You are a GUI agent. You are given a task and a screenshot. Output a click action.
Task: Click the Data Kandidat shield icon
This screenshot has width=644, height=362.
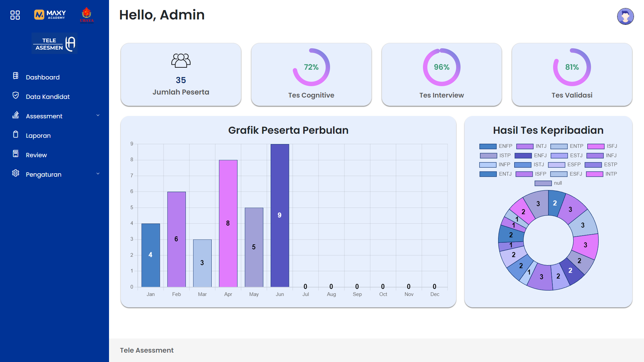click(x=15, y=95)
